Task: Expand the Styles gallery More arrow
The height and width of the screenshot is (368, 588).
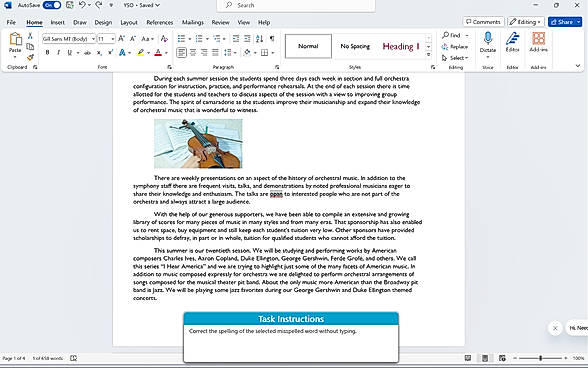Action: [429, 55]
